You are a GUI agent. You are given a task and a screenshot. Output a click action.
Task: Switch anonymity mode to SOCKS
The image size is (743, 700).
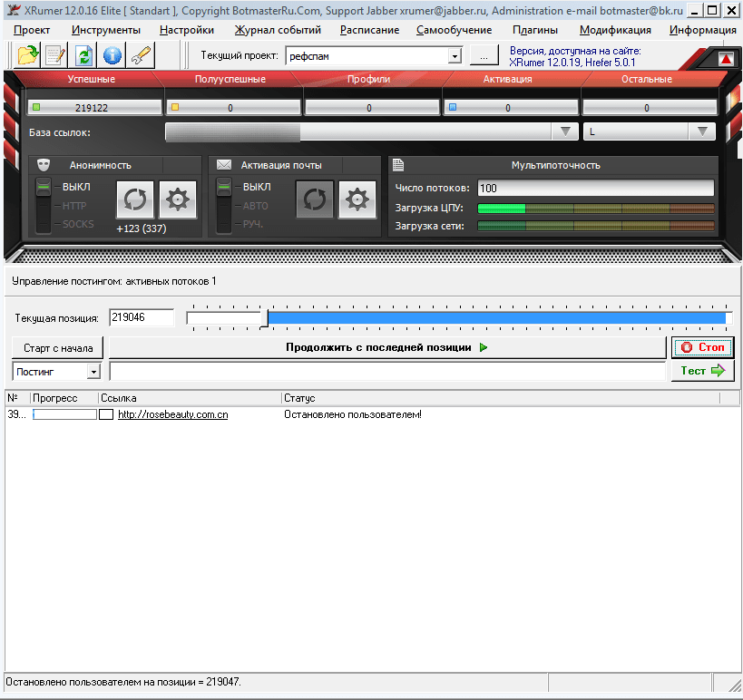(x=78, y=224)
